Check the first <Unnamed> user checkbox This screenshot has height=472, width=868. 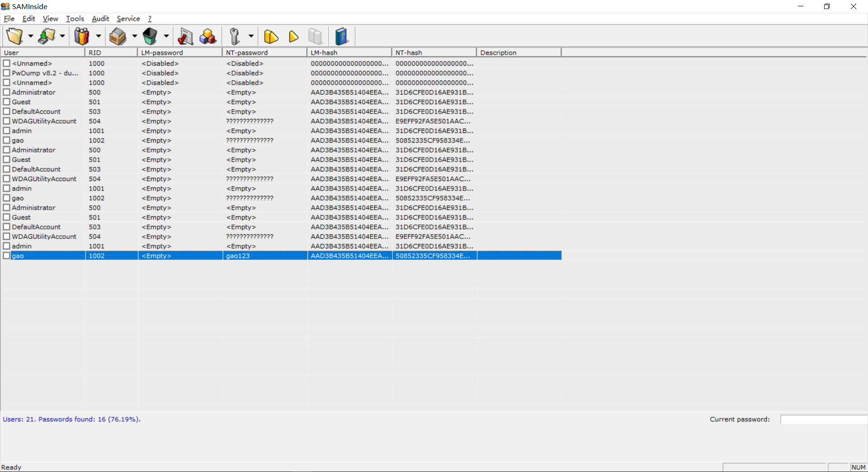7,63
